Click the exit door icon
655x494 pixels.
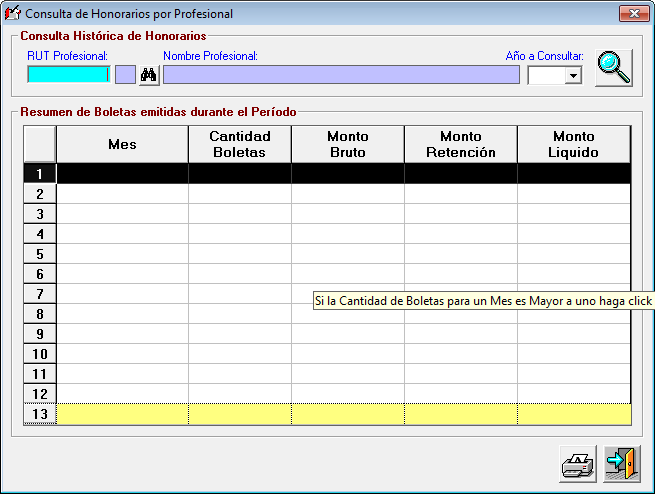[622, 464]
